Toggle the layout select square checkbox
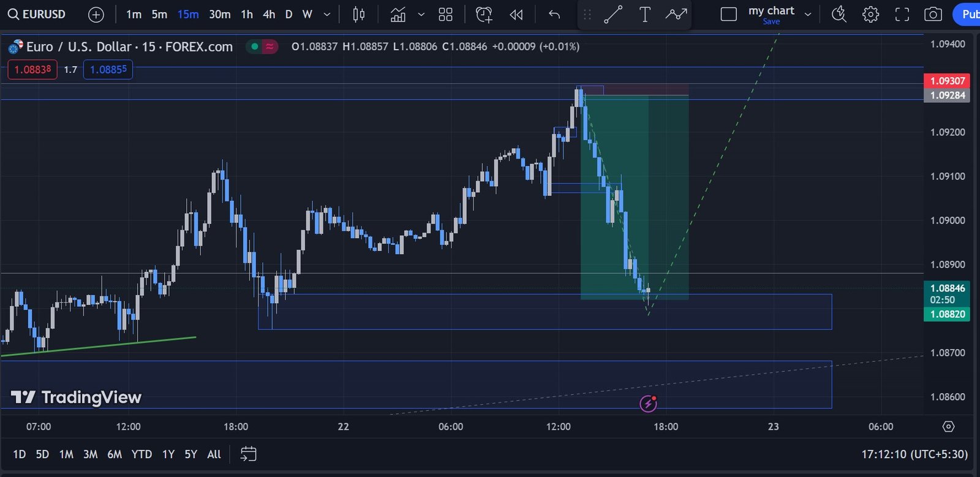This screenshot has height=477, width=980. click(x=728, y=14)
